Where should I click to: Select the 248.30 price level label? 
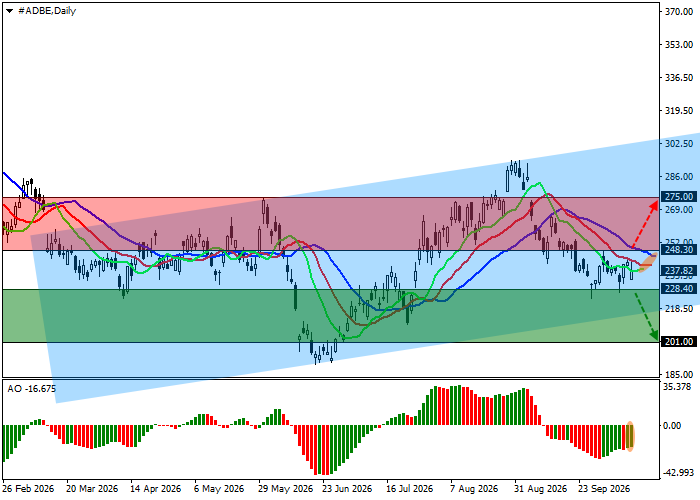tap(679, 250)
